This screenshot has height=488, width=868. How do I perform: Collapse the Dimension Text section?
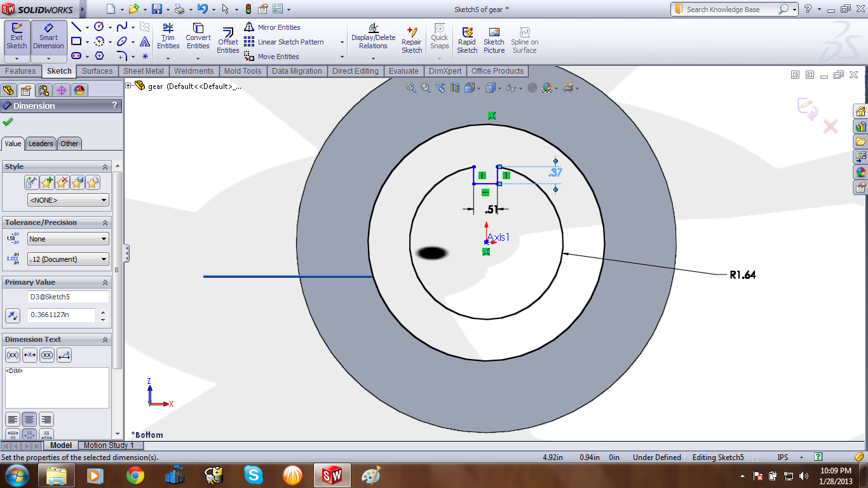105,339
